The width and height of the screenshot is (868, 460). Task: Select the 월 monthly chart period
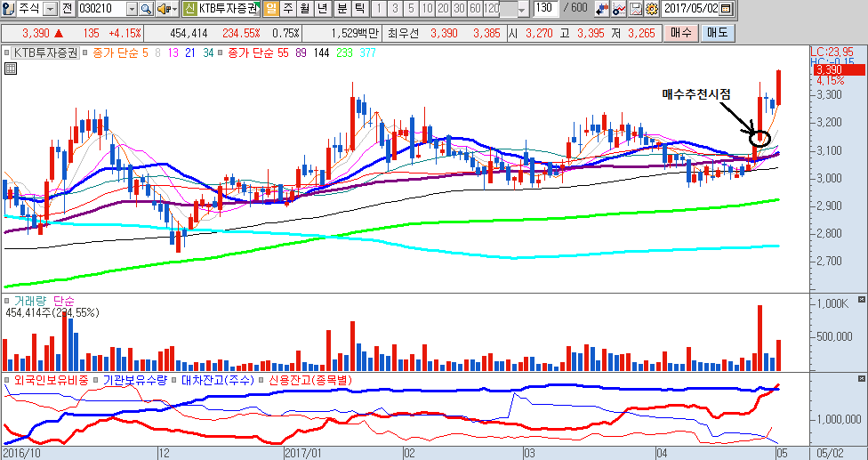click(304, 9)
